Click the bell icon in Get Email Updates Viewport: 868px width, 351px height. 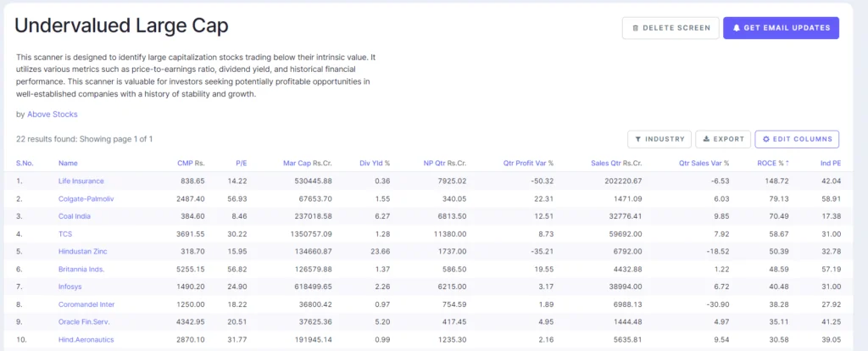pyautogui.click(x=737, y=28)
